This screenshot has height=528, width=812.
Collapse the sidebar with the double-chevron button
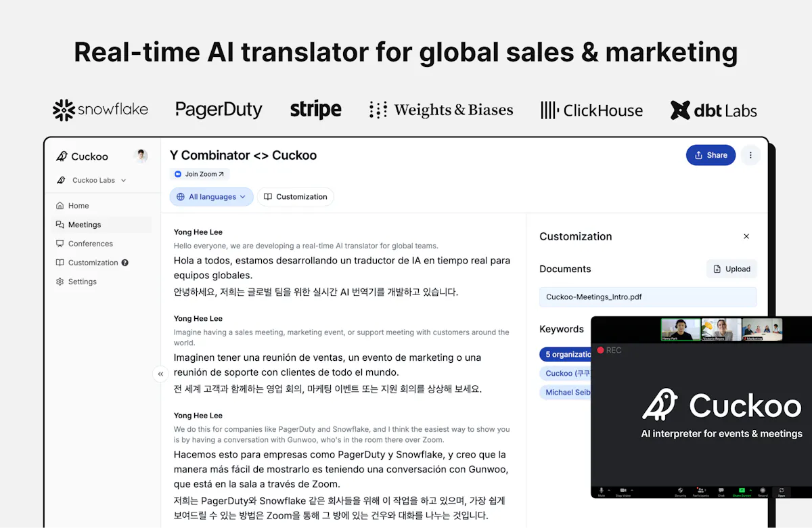(160, 374)
